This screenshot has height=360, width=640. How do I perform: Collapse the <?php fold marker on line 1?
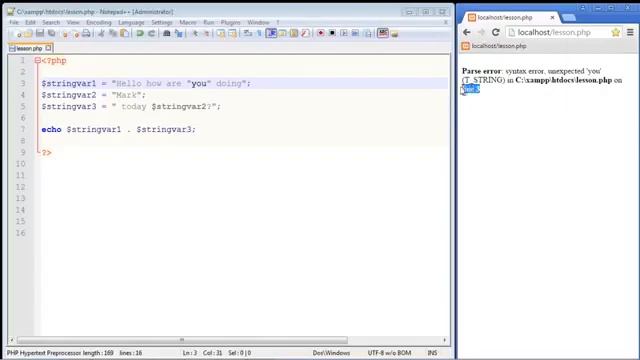(38, 60)
